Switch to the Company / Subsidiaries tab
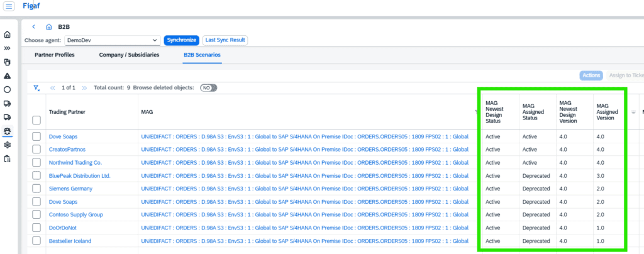 click(129, 55)
